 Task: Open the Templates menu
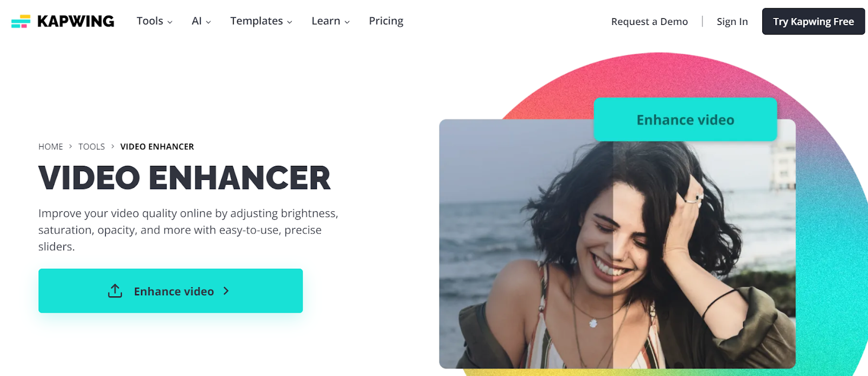(x=261, y=21)
